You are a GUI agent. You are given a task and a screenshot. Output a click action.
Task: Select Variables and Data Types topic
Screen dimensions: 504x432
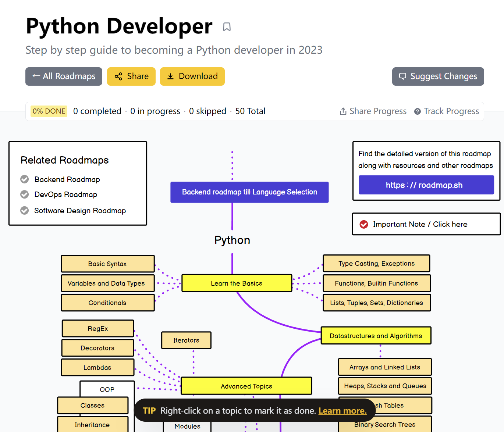(x=108, y=283)
